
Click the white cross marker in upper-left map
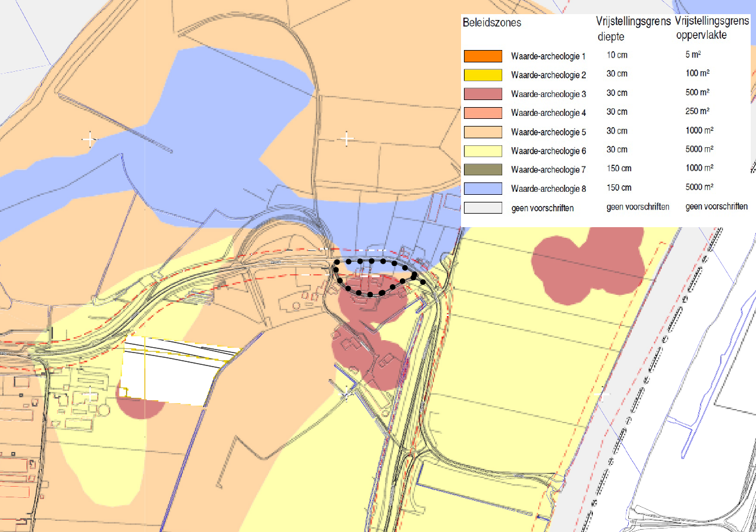tap(89, 139)
